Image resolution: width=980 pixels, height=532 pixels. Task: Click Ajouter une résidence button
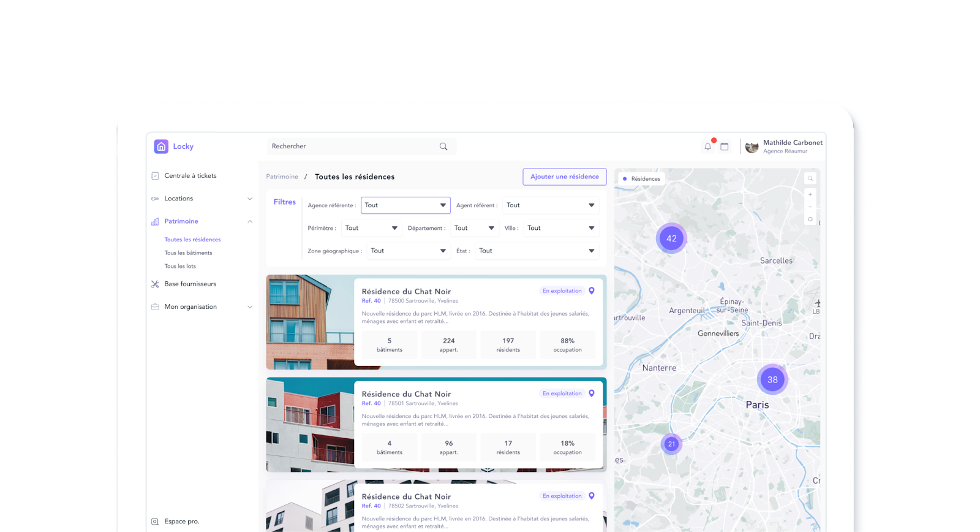565,177
